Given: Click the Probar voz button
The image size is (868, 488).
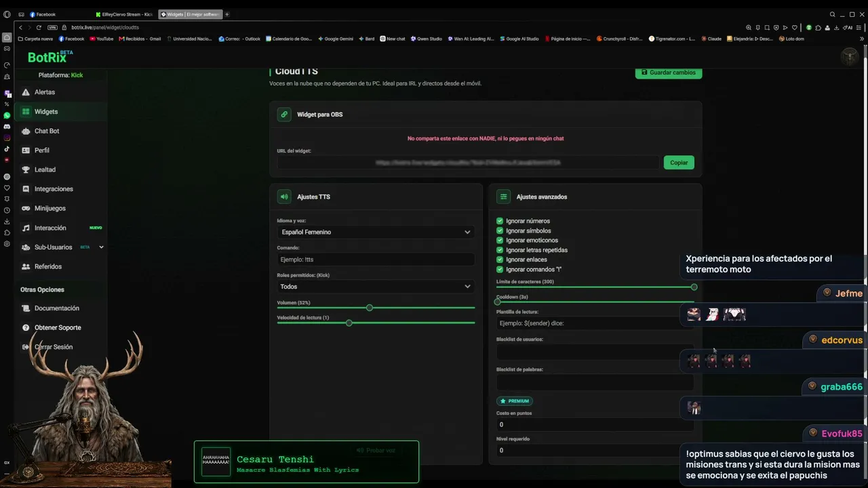Looking at the screenshot, I should point(376,450).
